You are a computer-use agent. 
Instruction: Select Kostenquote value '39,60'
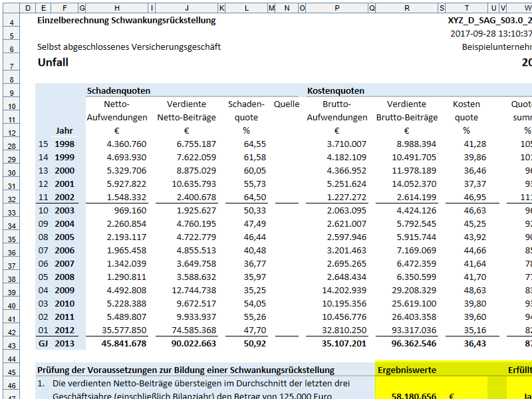tap(475, 317)
